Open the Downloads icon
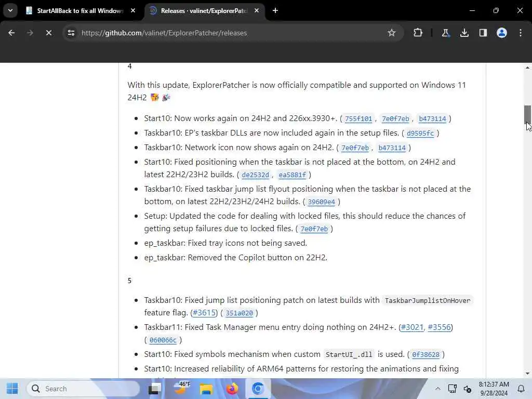This screenshot has width=532, height=399. point(464,33)
